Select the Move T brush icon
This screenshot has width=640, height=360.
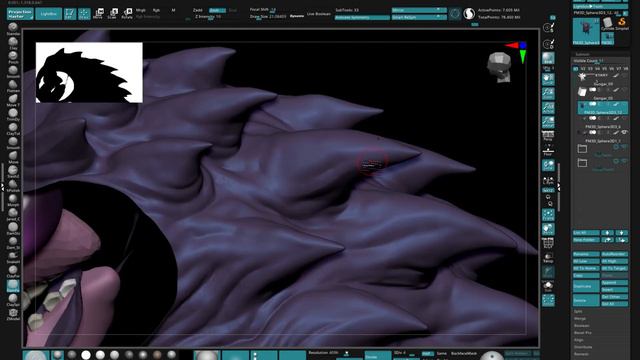pos(13,100)
